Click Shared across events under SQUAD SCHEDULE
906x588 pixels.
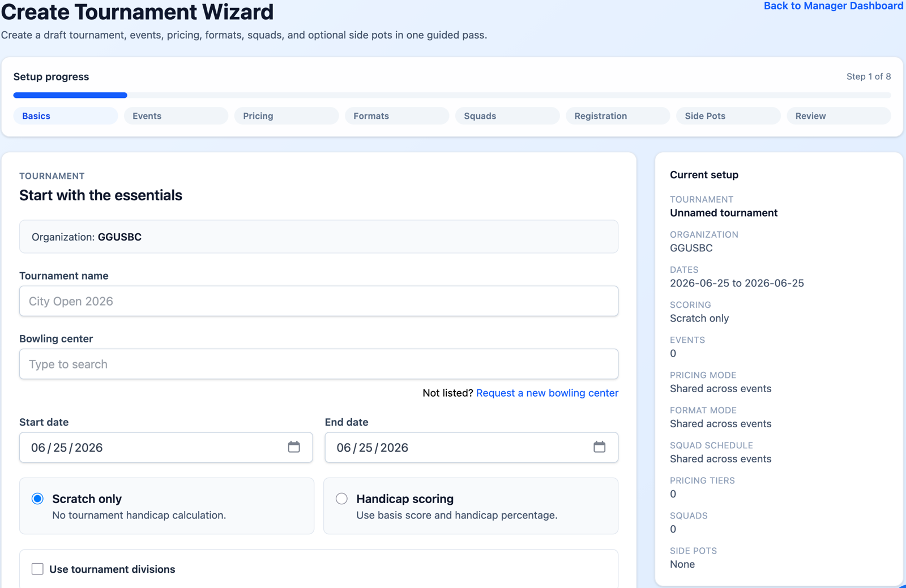click(720, 458)
